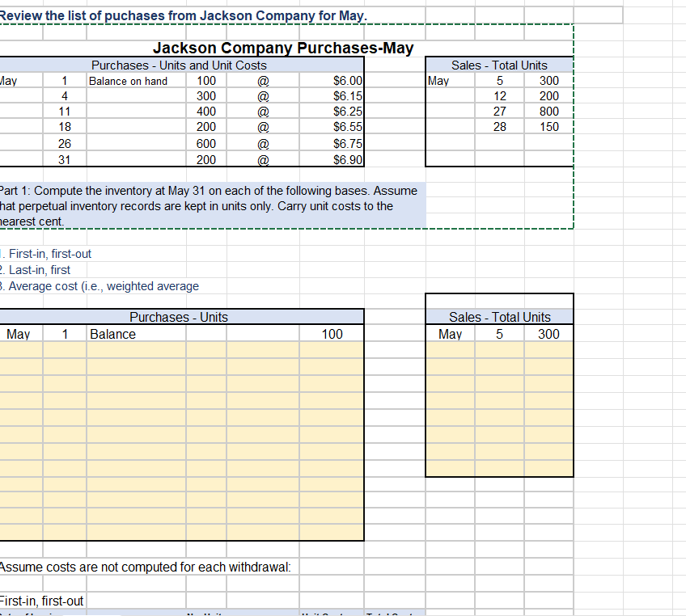Click the $6.75 unit cost cell

coord(332,143)
